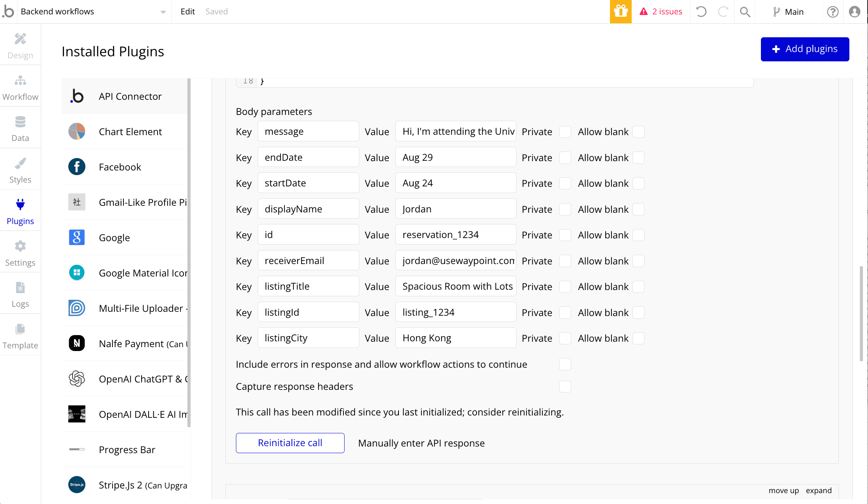Screen dimensions: 868x504
Task: Expand the collapsed API call below
Action: (x=818, y=490)
